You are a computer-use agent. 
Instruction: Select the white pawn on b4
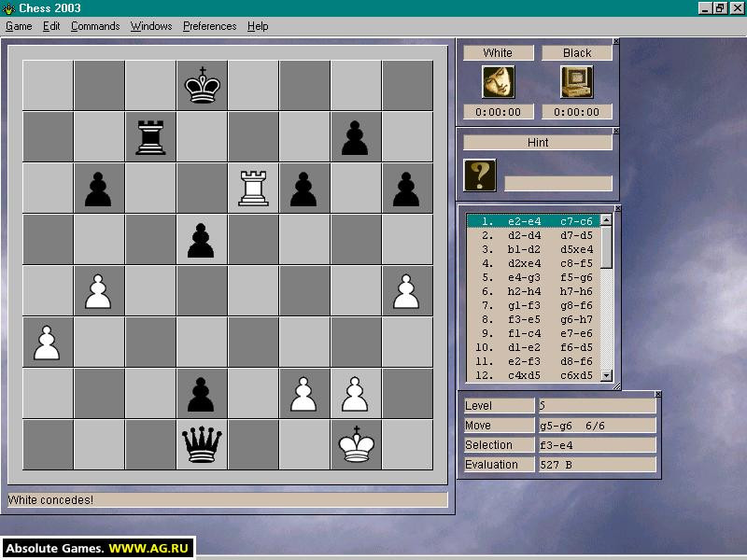point(98,292)
